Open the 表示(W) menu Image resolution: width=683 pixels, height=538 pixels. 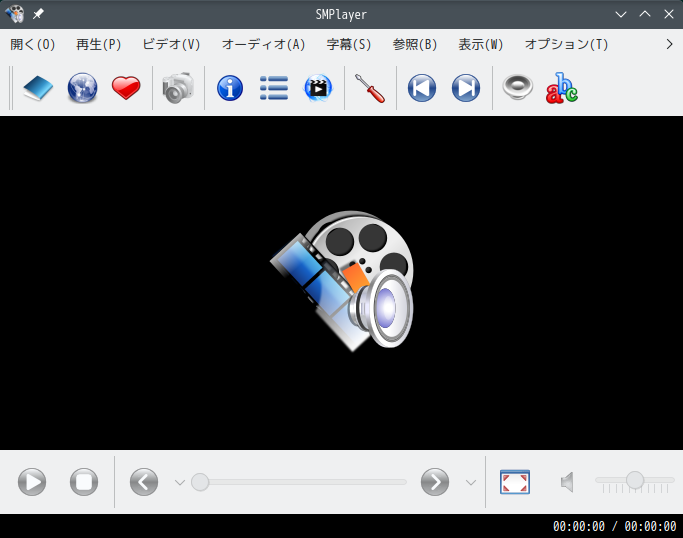(480, 44)
